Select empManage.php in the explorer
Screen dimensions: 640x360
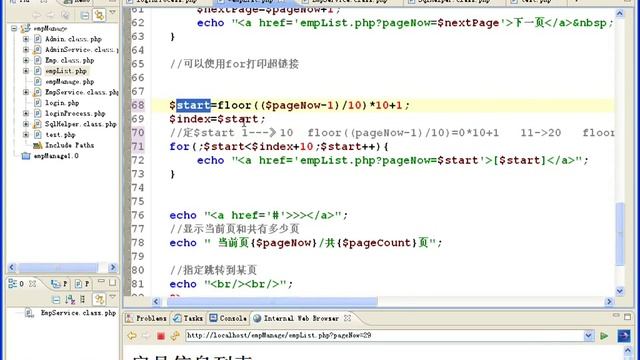(69, 82)
